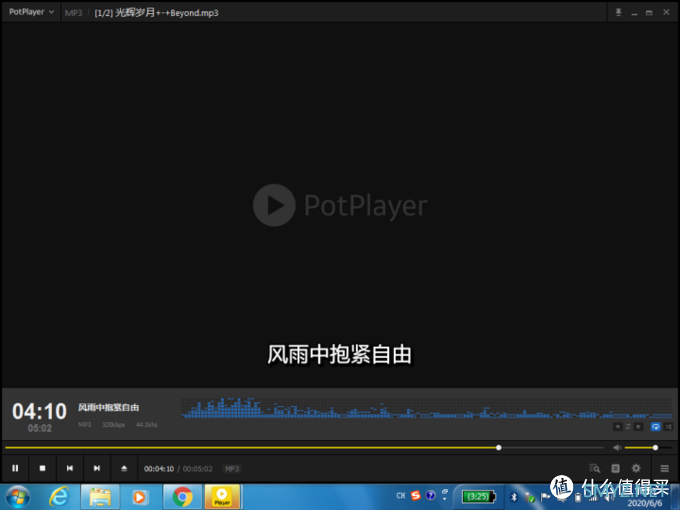Image resolution: width=680 pixels, height=510 pixels.
Task: Click the battery indicator showing 3:25
Action: (478, 497)
